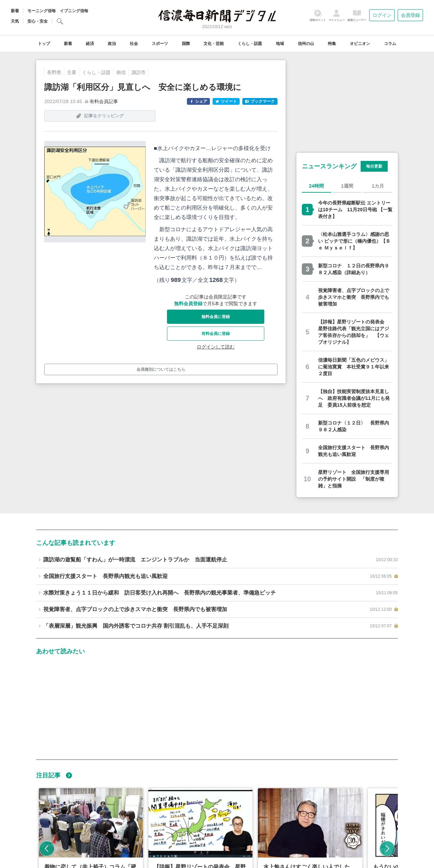Open 安心・安全 link in the header
The height and width of the screenshot is (868, 434).
[x=38, y=21]
